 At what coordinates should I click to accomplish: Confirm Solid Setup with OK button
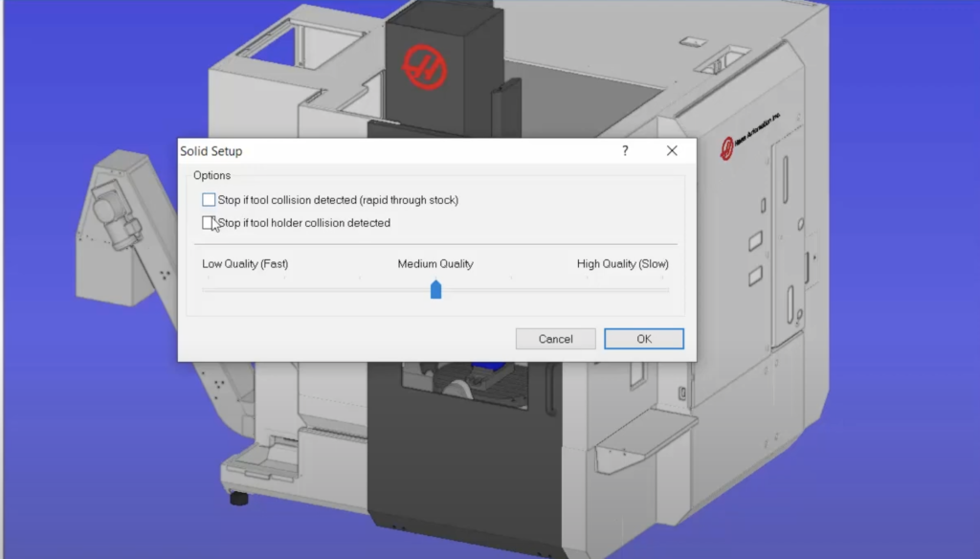coord(644,339)
